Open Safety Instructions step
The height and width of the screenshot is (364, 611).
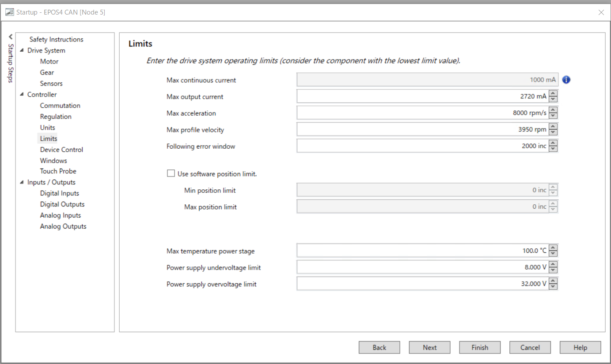point(56,39)
